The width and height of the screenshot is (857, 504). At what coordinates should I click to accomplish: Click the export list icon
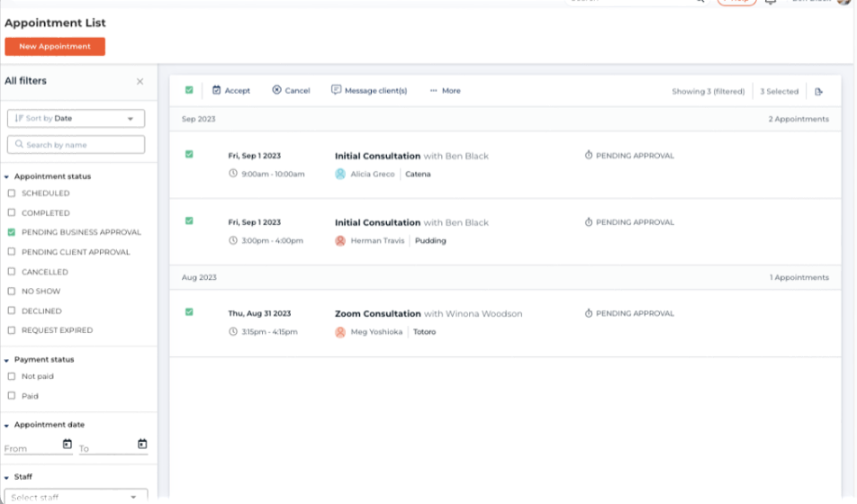818,91
